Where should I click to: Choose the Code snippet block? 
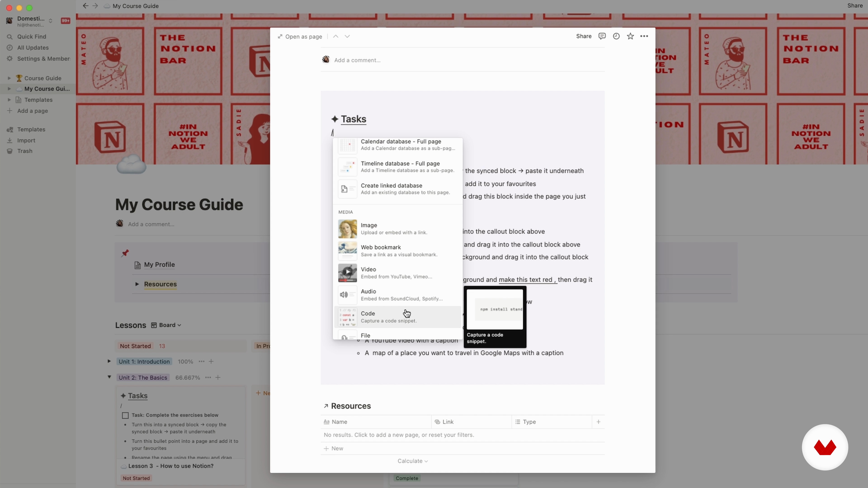click(x=398, y=317)
